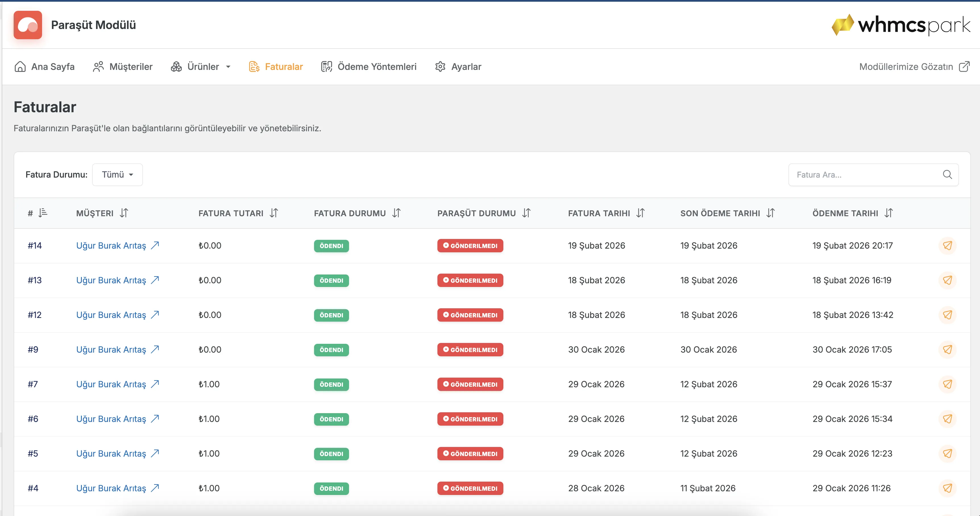980x516 pixels.
Task: Go to the Müşteriler tab
Action: point(122,67)
